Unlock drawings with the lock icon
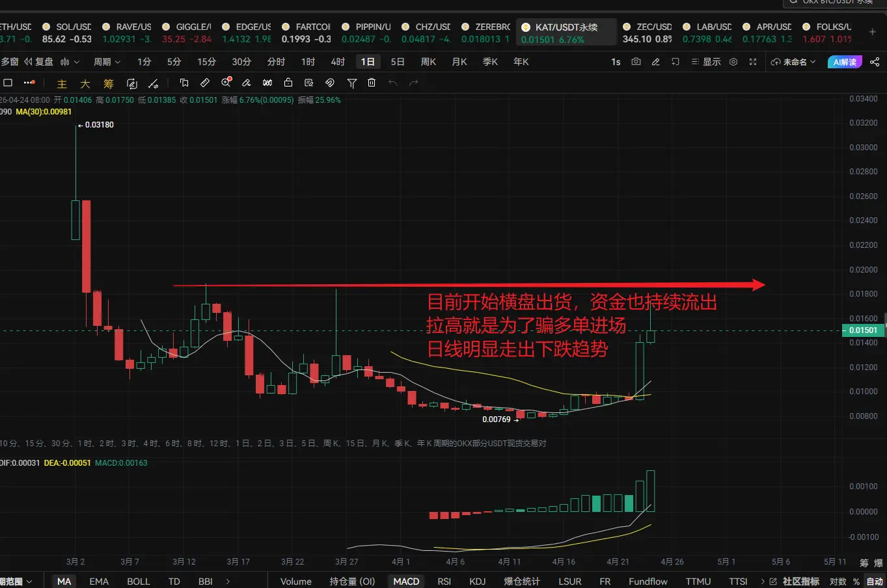 tap(288, 83)
